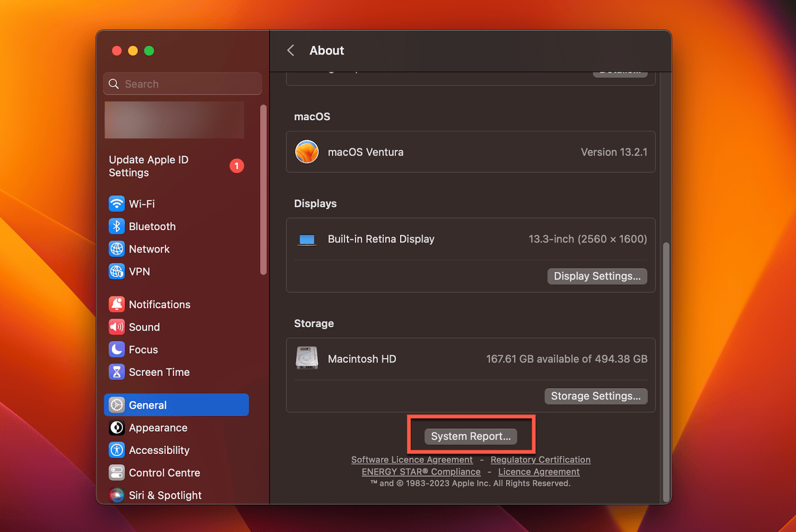Open the Software Licence Agreement link
This screenshot has height=532, width=796.
[x=411, y=459]
